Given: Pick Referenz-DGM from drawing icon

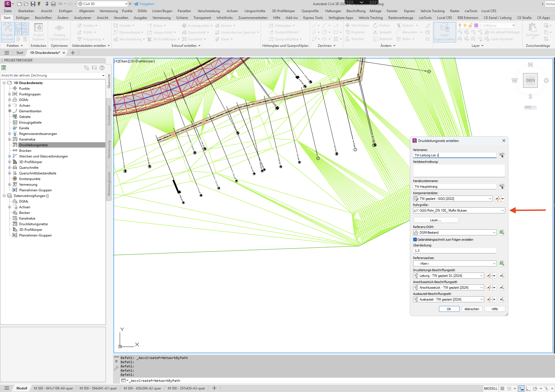Looking at the screenshot, I should click(502, 232).
